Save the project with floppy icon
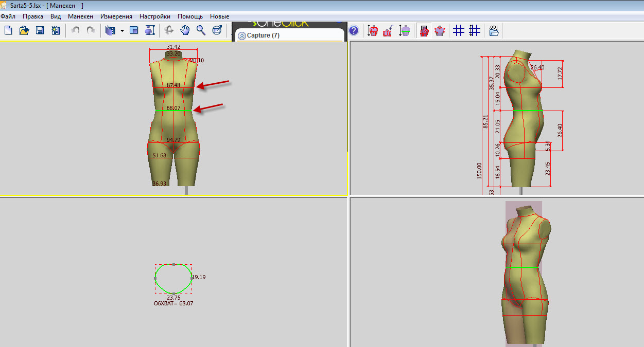644x347 pixels. (x=40, y=30)
